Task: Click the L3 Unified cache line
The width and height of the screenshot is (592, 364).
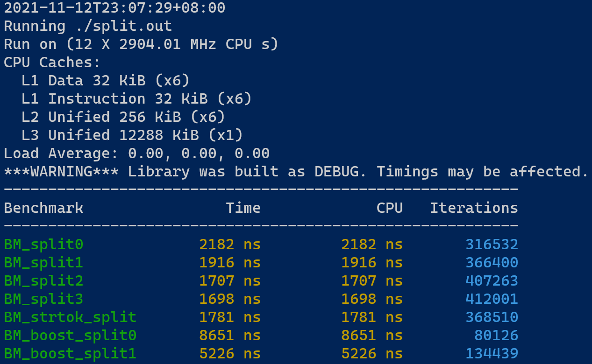Action: click(131, 135)
